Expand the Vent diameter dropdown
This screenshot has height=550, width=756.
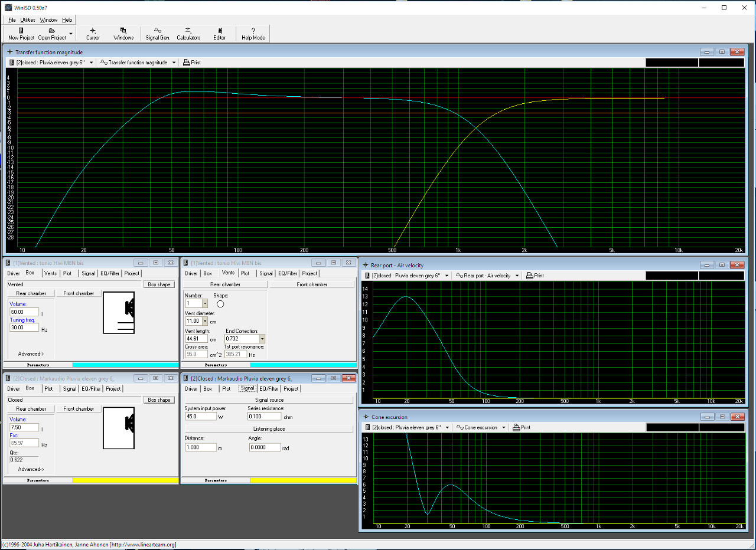pos(205,321)
